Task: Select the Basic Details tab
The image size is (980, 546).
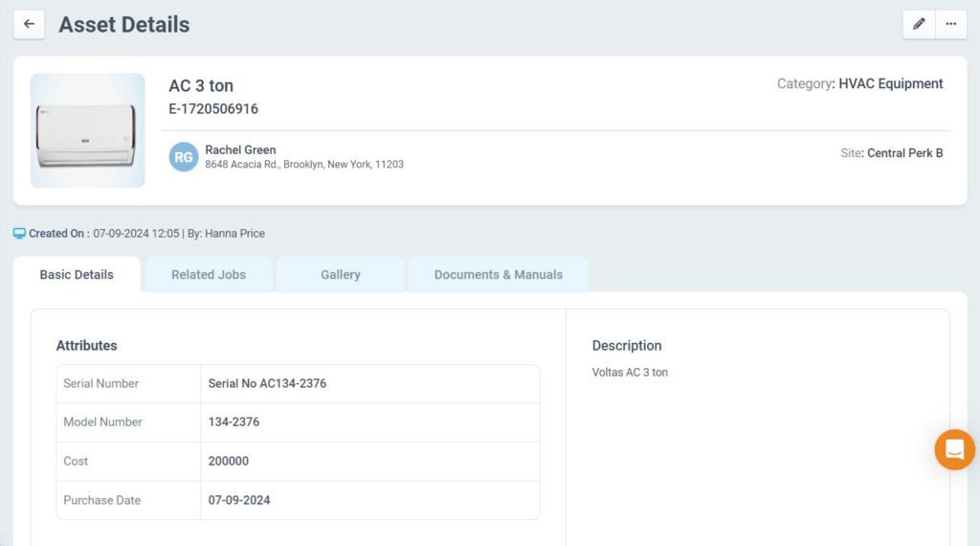Action: (x=77, y=275)
